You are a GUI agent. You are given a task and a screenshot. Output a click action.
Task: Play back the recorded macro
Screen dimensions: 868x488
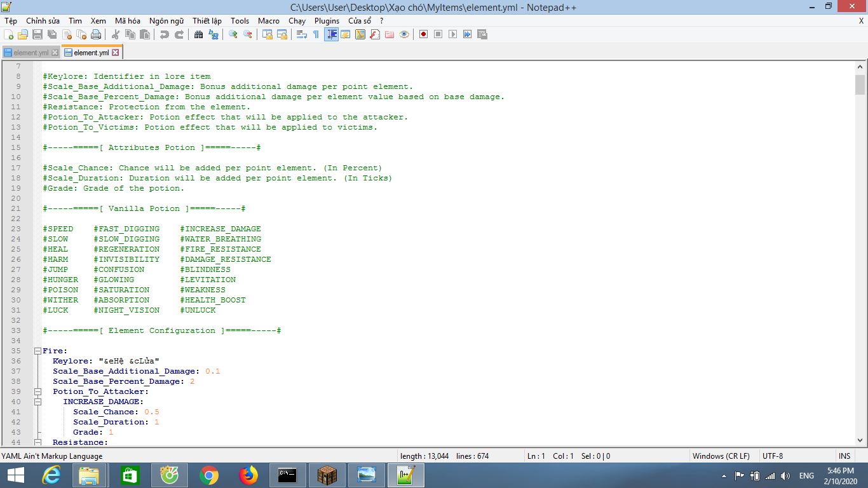coord(453,34)
